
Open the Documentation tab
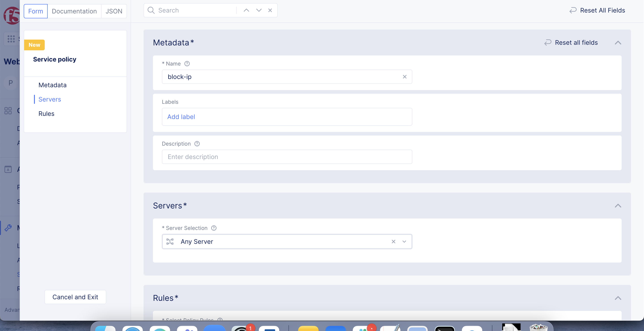(x=74, y=11)
